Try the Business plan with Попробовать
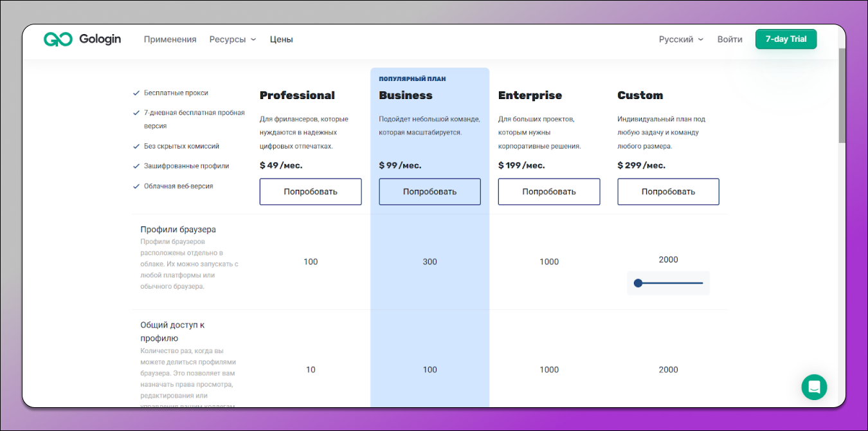This screenshot has width=868, height=431. pyautogui.click(x=429, y=191)
